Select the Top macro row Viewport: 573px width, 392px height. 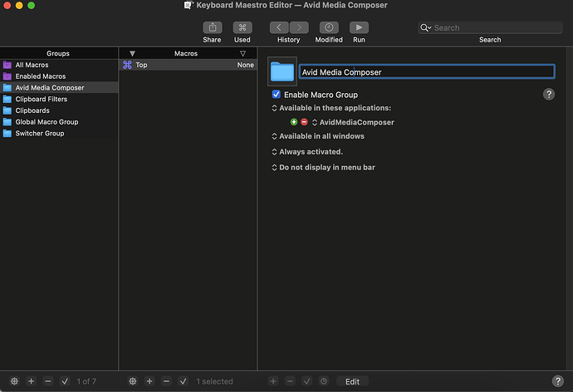(x=188, y=65)
